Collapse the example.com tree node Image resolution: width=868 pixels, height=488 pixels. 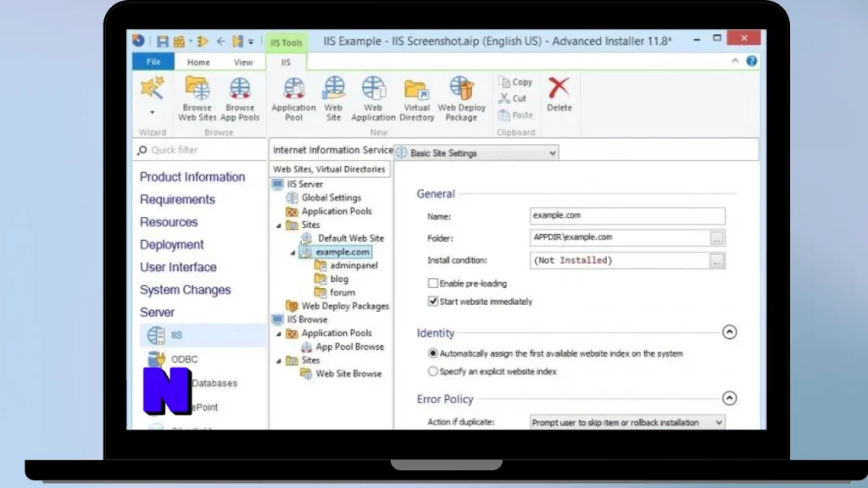(x=293, y=252)
